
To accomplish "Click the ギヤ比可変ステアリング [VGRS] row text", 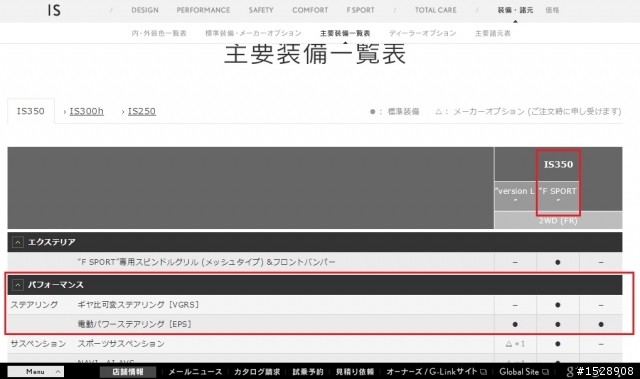I will pyautogui.click(x=138, y=305).
